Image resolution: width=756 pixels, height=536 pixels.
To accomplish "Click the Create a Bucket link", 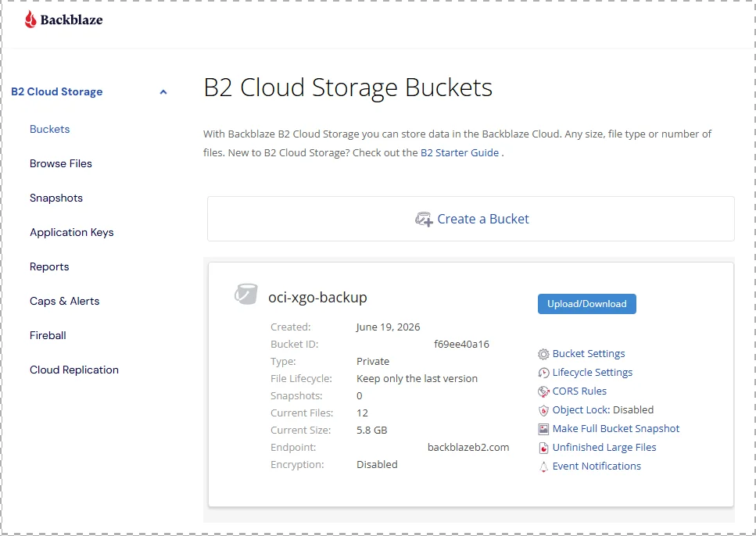I will pyautogui.click(x=483, y=219).
